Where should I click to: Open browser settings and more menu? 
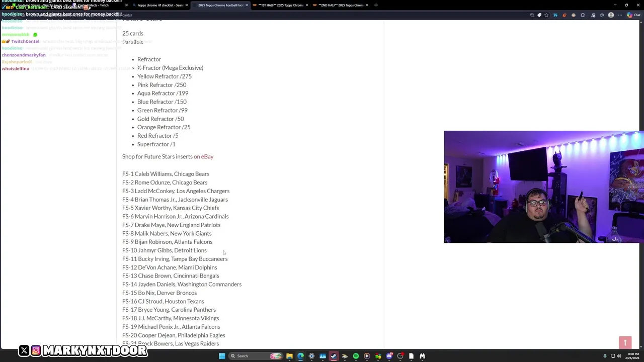tap(620, 15)
